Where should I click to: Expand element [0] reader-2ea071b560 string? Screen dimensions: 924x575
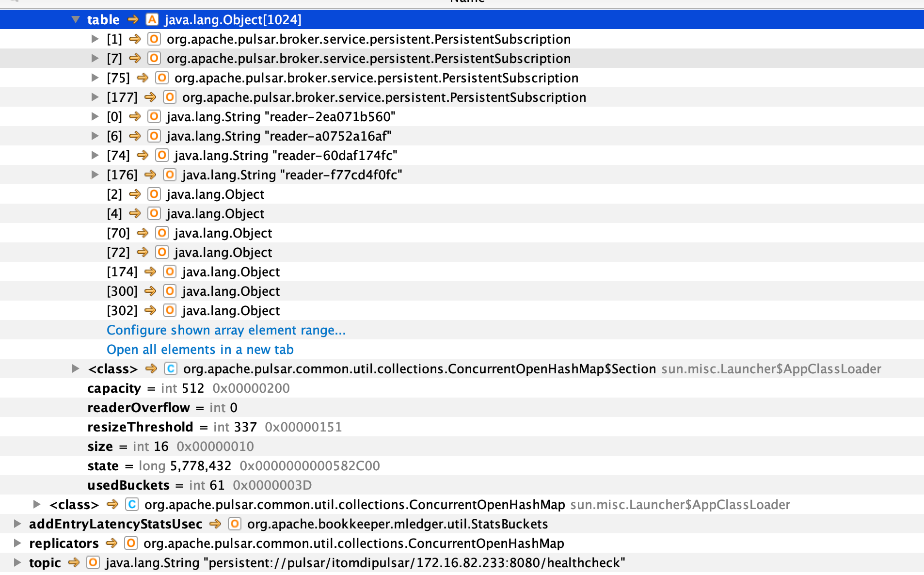pyautogui.click(x=95, y=117)
